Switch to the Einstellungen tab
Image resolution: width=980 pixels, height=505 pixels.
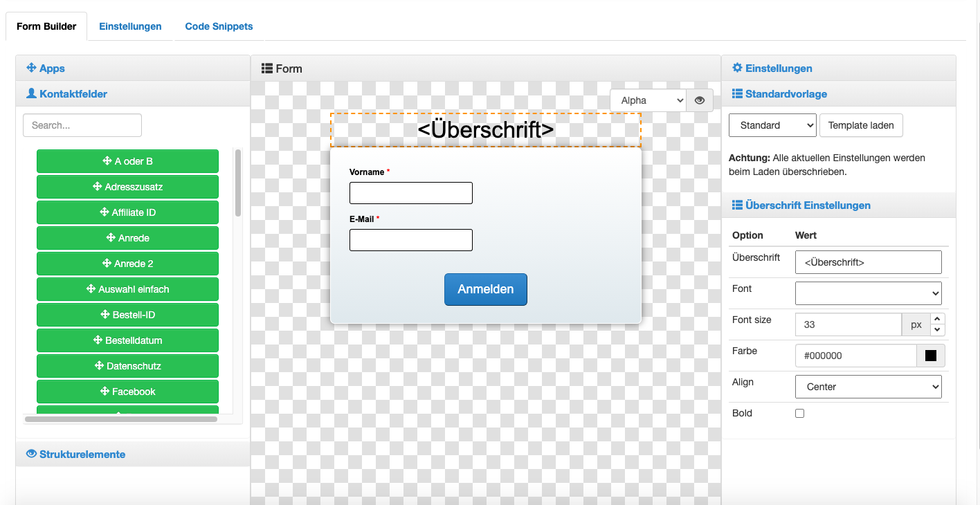130,26
